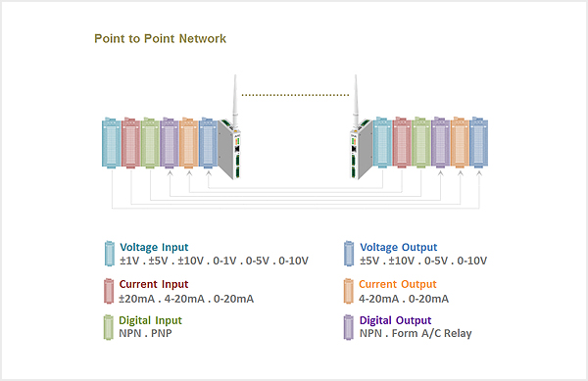This screenshot has width=588, height=381.
Task: Click the Current Input legend module icon
Action: pos(109,291)
